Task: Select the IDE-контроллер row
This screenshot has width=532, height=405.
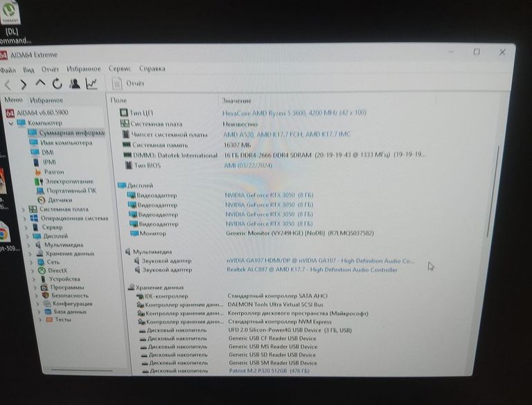Action: pyautogui.click(x=232, y=296)
